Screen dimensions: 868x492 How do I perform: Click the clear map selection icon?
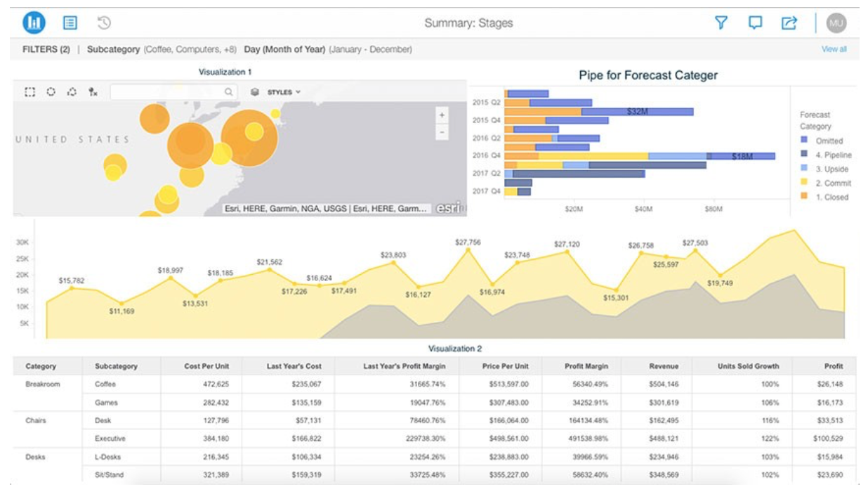coord(93,92)
